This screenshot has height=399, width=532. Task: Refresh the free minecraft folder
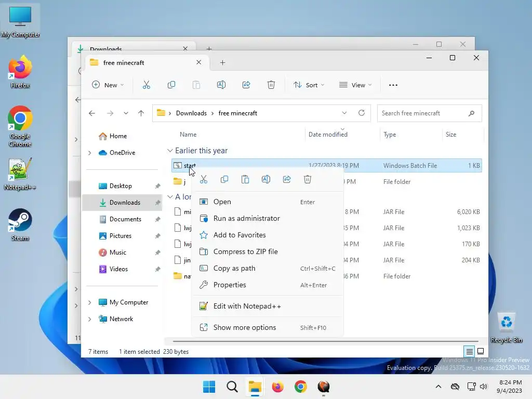click(362, 113)
